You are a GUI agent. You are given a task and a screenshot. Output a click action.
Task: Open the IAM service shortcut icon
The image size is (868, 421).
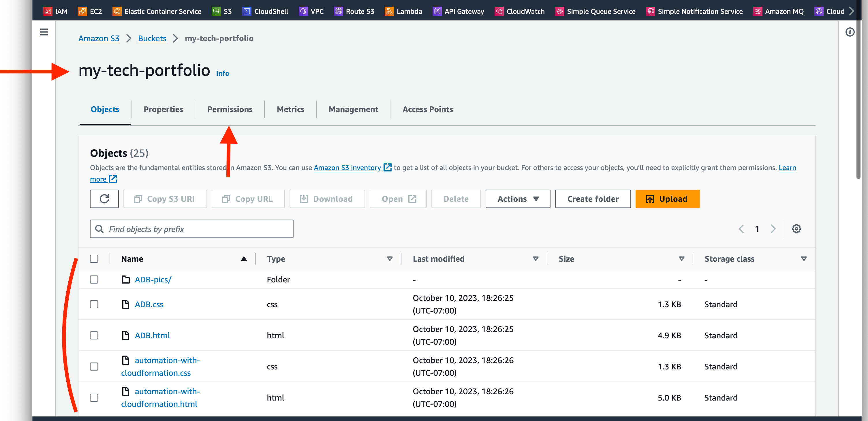click(x=48, y=11)
